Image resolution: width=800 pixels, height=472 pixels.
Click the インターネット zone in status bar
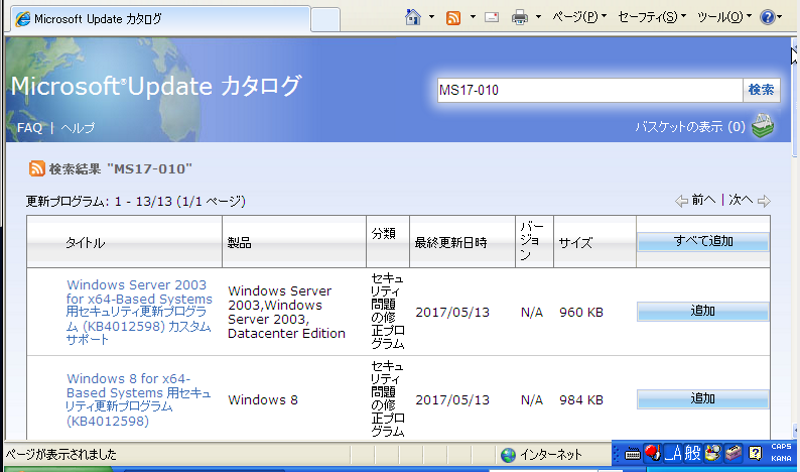(x=551, y=455)
